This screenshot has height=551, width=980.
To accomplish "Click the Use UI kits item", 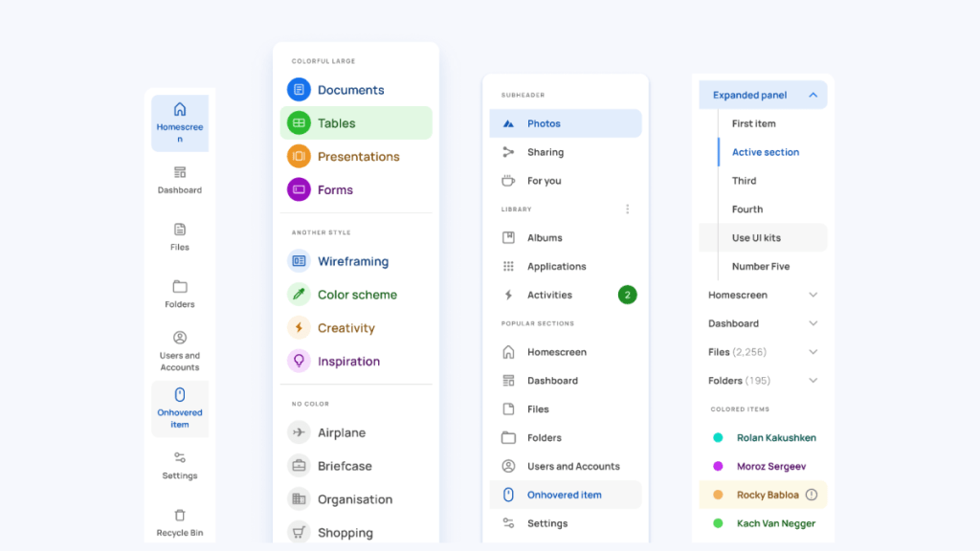I will pyautogui.click(x=756, y=238).
